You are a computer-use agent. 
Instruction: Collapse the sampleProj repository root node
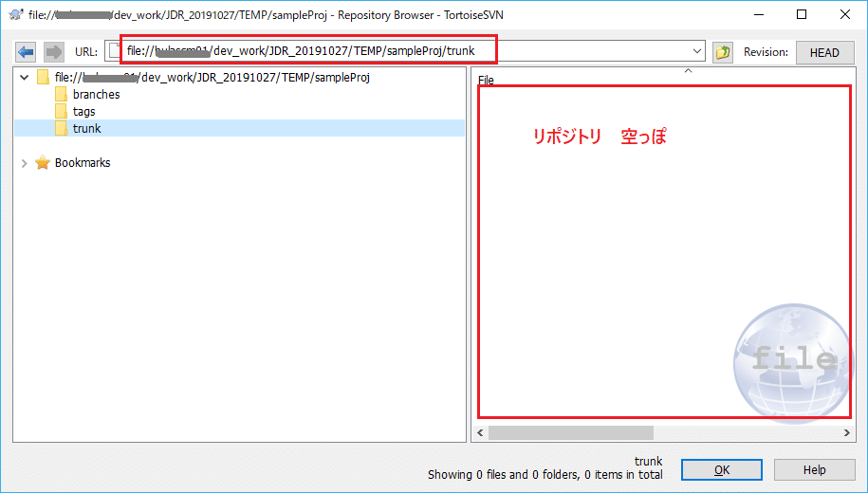pos(24,78)
